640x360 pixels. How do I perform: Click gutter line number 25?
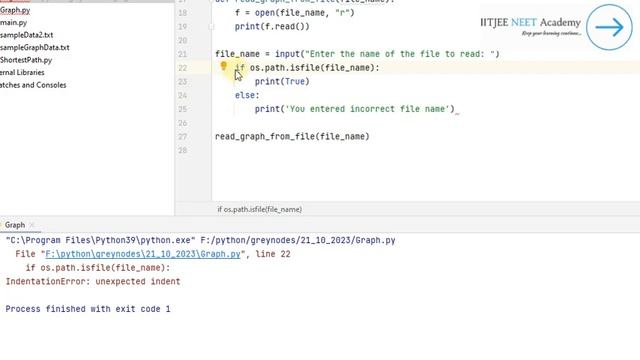point(182,109)
